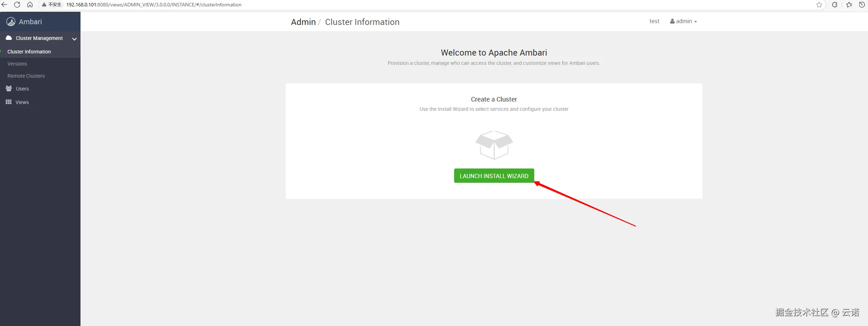The image size is (868, 326).
Task: Click the Create a Cluster heading
Action: click(494, 99)
